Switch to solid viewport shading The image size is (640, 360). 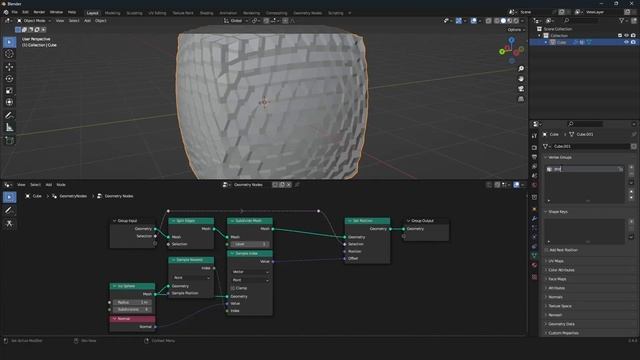[x=503, y=20]
